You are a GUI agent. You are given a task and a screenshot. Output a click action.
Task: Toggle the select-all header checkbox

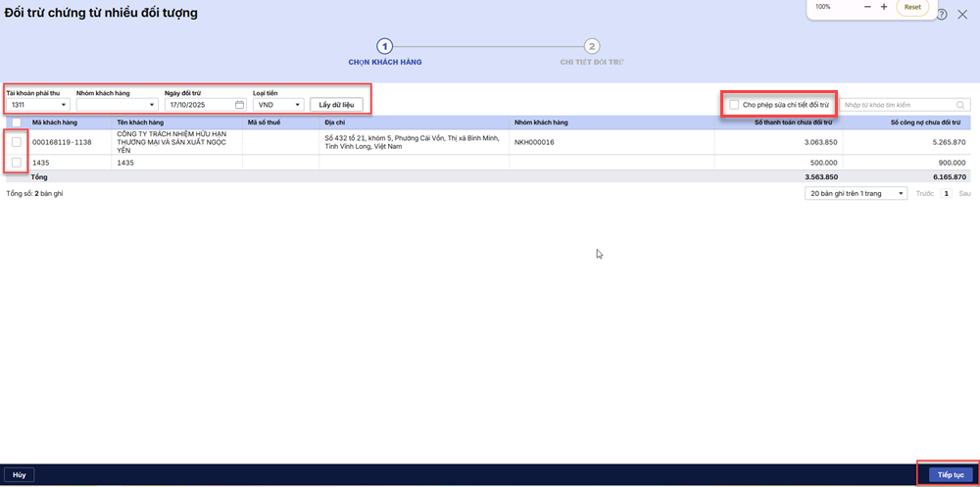(x=17, y=122)
